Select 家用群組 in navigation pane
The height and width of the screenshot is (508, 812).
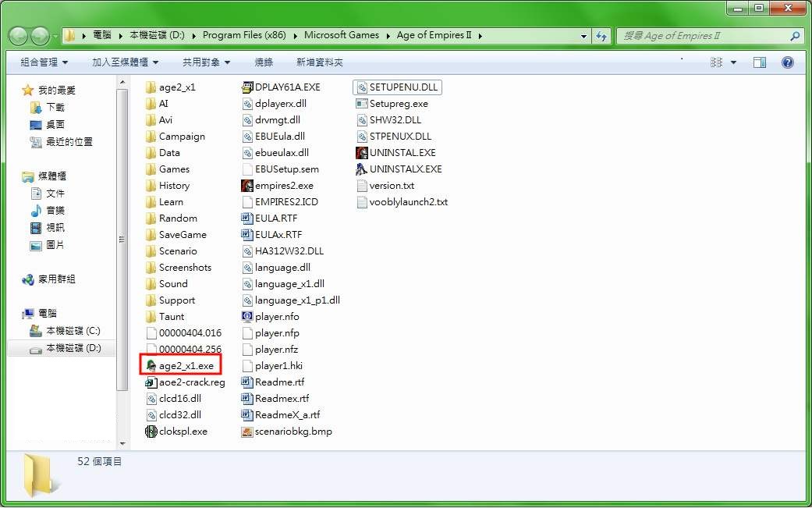(x=56, y=279)
